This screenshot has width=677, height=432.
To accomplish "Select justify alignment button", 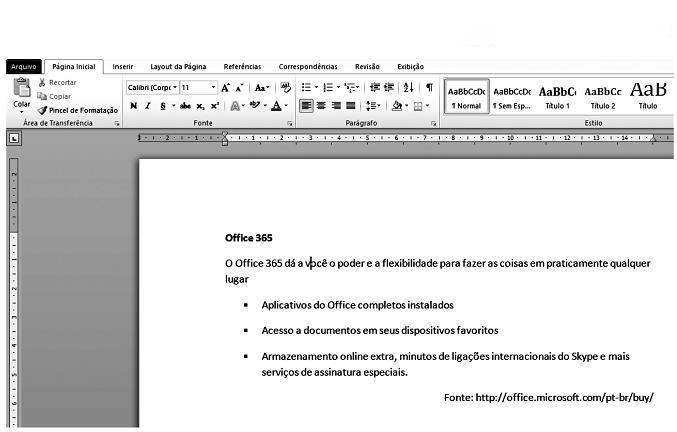I will point(351,106).
